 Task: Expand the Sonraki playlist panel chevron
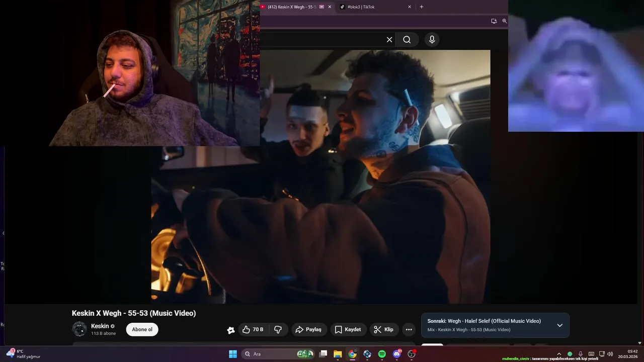559,325
